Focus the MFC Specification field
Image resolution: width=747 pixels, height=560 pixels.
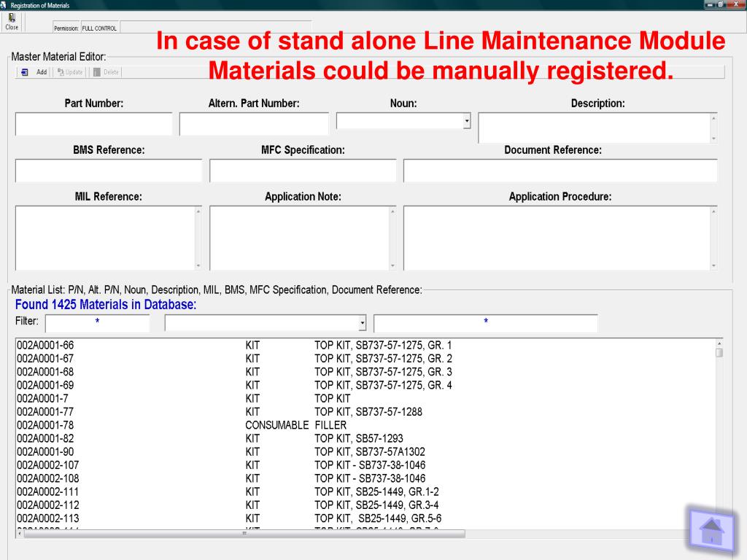pyautogui.click(x=303, y=171)
